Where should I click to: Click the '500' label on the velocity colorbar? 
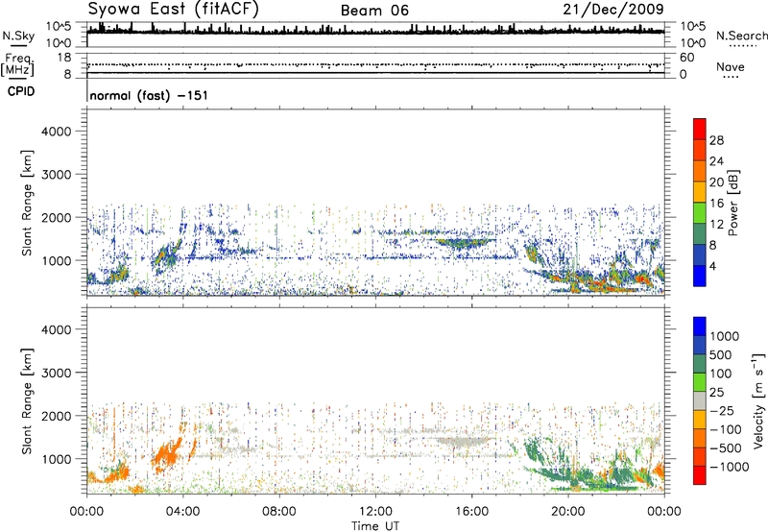[x=722, y=355]
